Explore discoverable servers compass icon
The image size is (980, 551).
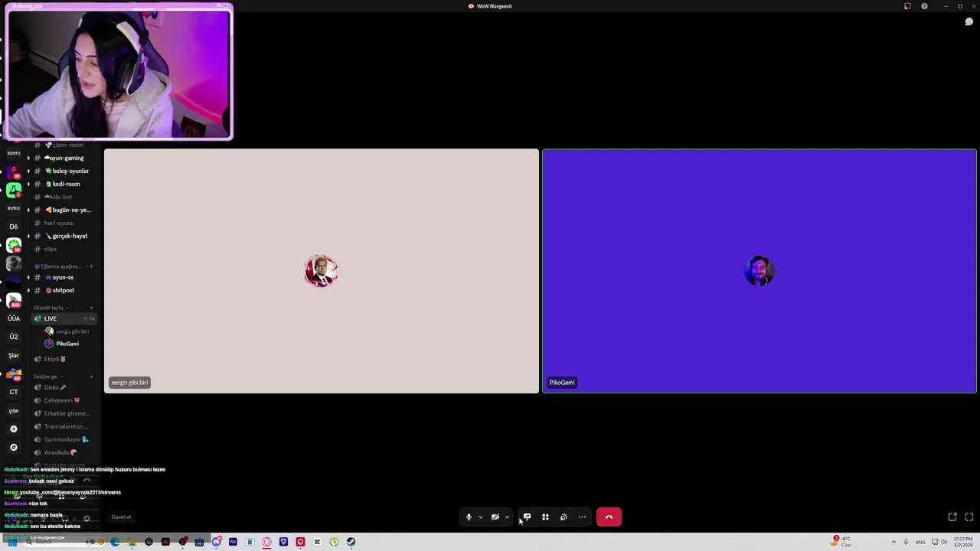point(14,448)
